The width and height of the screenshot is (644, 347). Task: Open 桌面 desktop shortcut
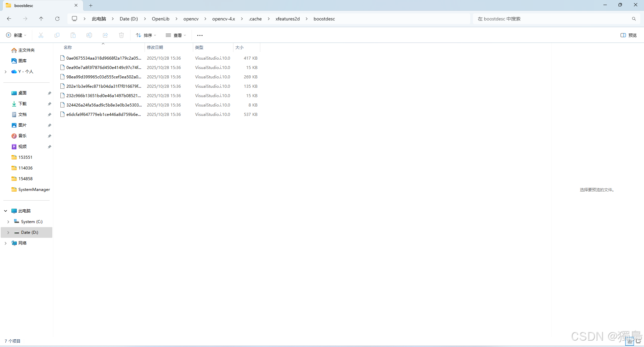pyautogui.click(x=19, y=93)
